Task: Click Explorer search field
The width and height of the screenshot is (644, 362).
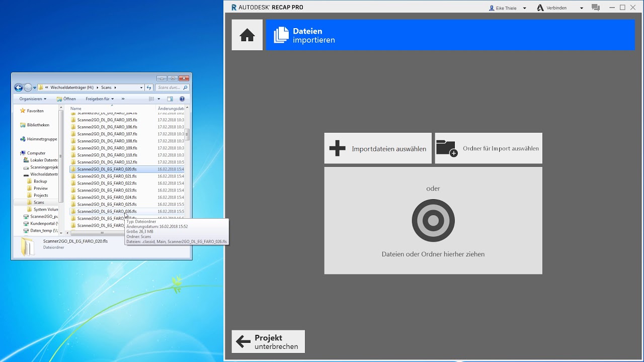Action: tap(173, 87)
